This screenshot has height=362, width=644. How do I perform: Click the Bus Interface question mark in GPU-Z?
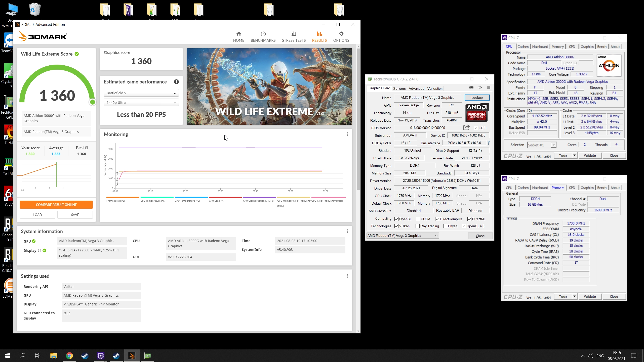pyautogui.click(x=489, y=143)
